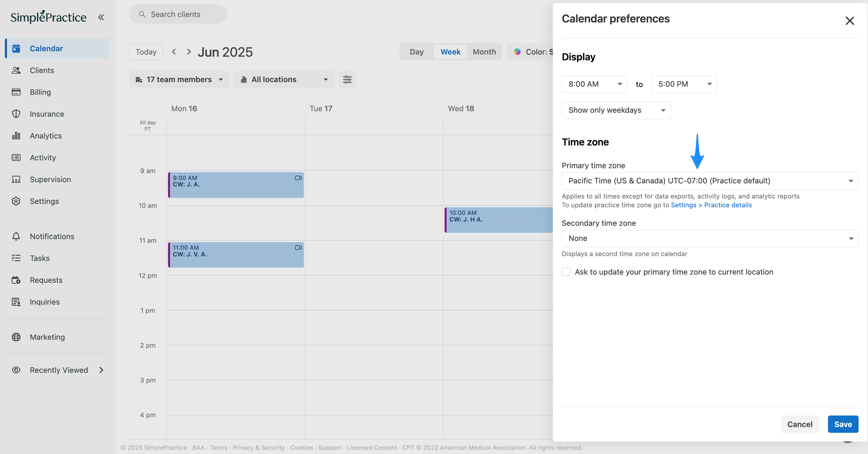
Task: Click the Marketing globe icon
Action: (16, 337)
